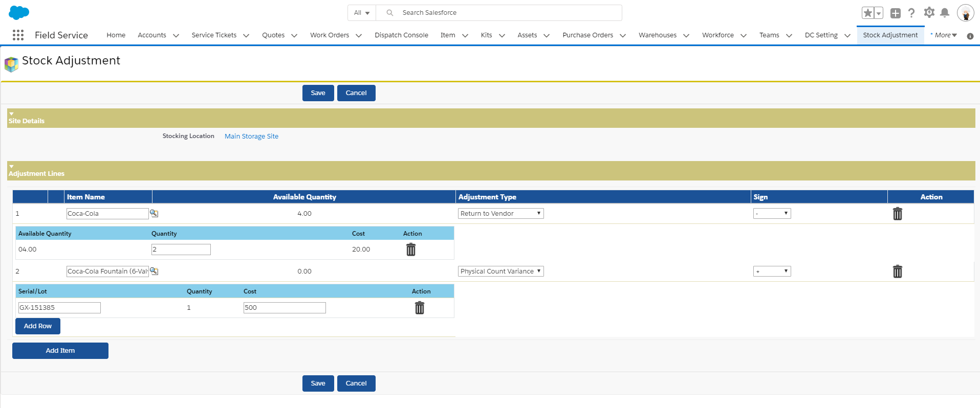Open Return to Vendor adjustment type dropdown
This screenshot has height=408, width=980.
[x=501, y=214]
